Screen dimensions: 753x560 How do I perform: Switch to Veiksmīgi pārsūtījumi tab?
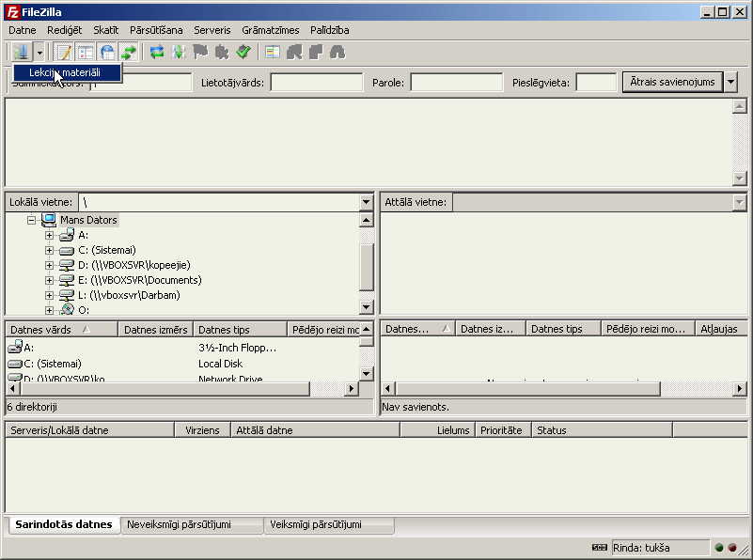pos(329,524)
